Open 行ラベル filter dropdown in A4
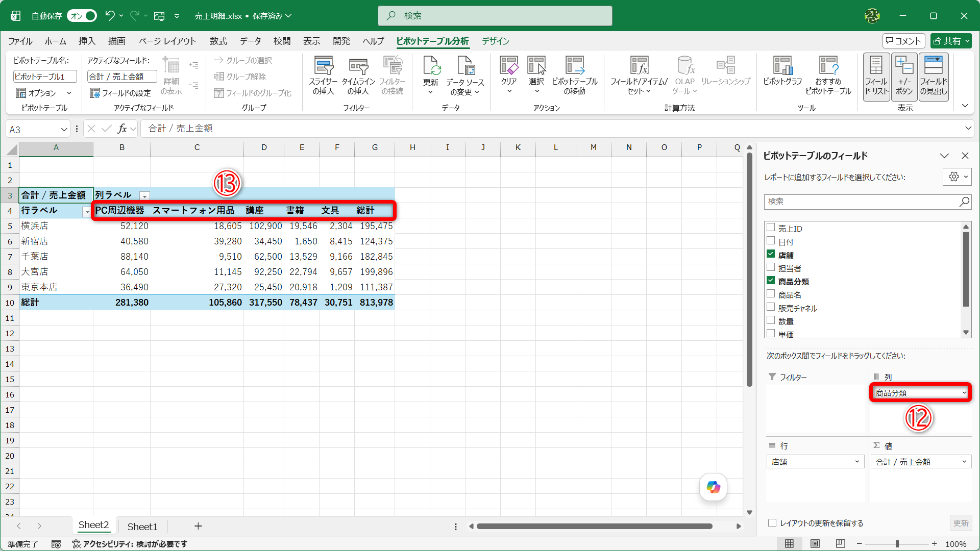 pyautogui.click(x=87, y=211)
